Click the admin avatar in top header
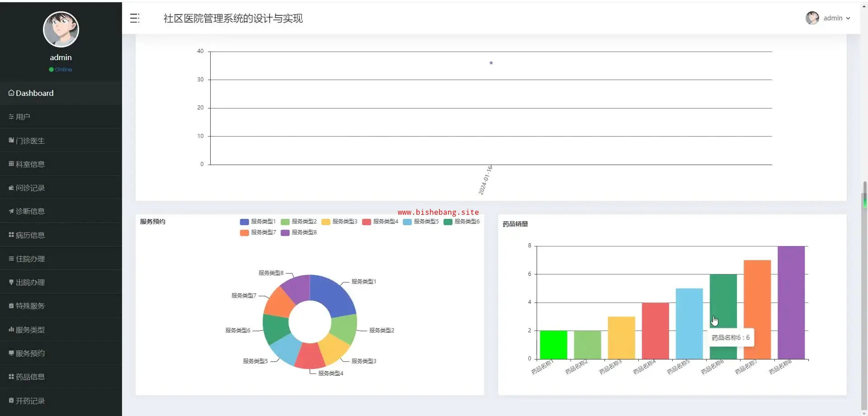868x416 pixels. pos(812,18)
